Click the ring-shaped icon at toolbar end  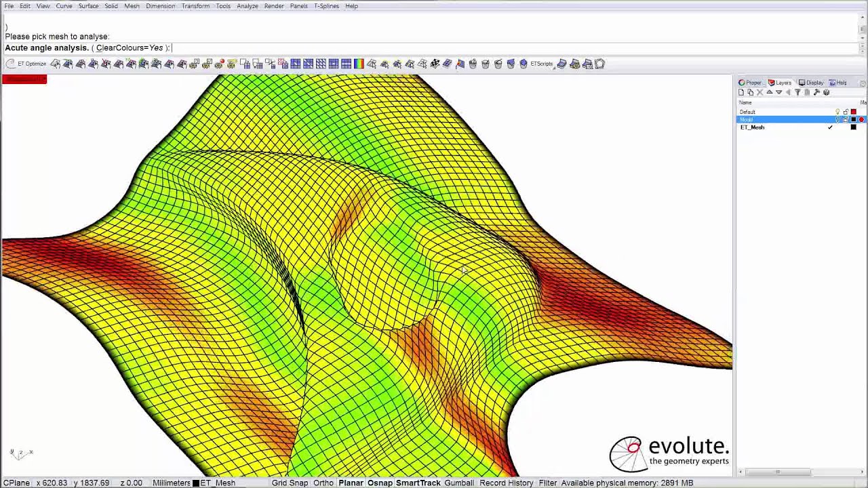(600, 64)
